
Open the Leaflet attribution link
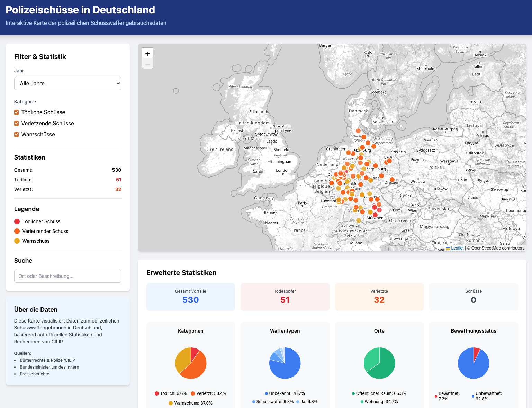pos(457,248)
